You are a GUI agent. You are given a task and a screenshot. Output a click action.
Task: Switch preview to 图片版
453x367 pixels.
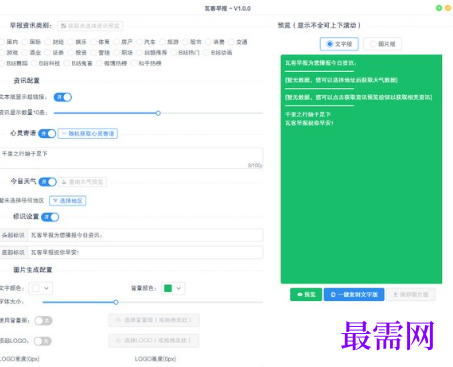pyautogui.click(x=382, y=44)
